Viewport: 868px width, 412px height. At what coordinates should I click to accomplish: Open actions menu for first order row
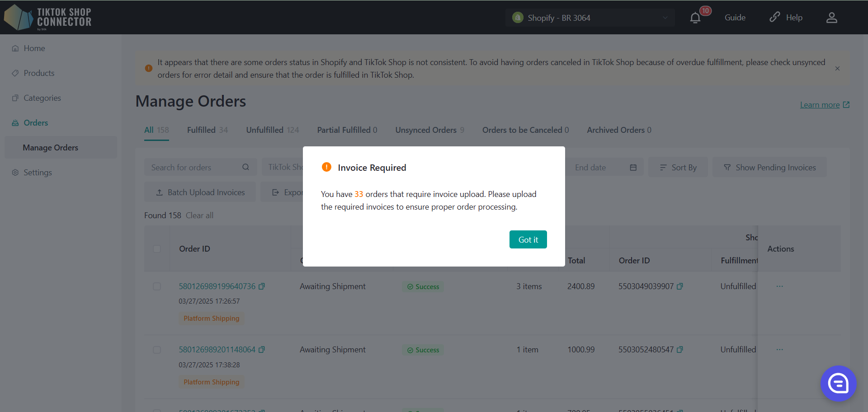click(779, 286)
